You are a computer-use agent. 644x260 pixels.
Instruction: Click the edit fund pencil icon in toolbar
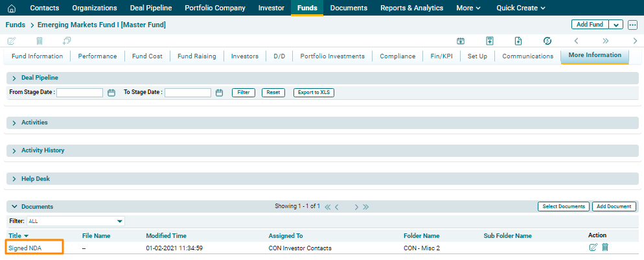click(x=11, y=41)
